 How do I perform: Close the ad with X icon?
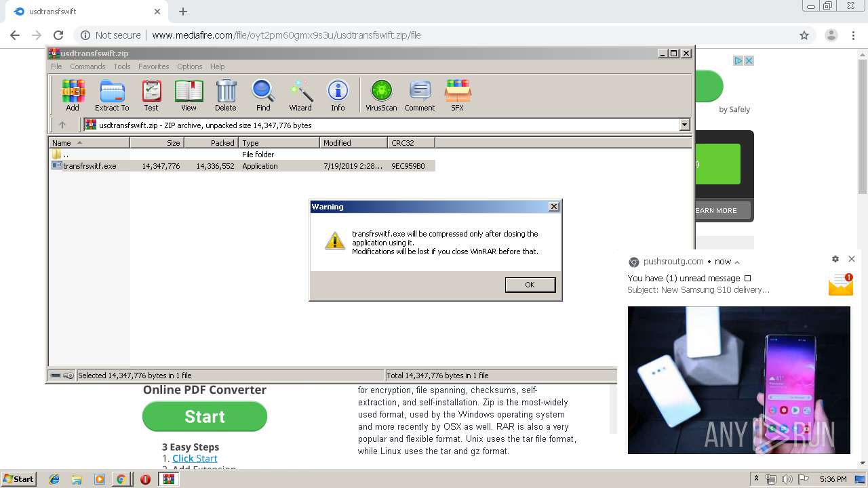(x=749, y=60)
